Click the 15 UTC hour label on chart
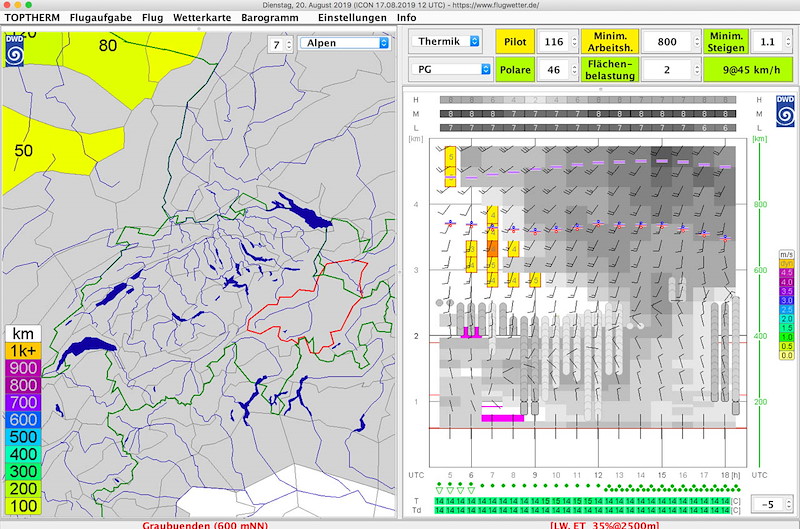Screen dimensions: 800x529 [x=662, y=475]
